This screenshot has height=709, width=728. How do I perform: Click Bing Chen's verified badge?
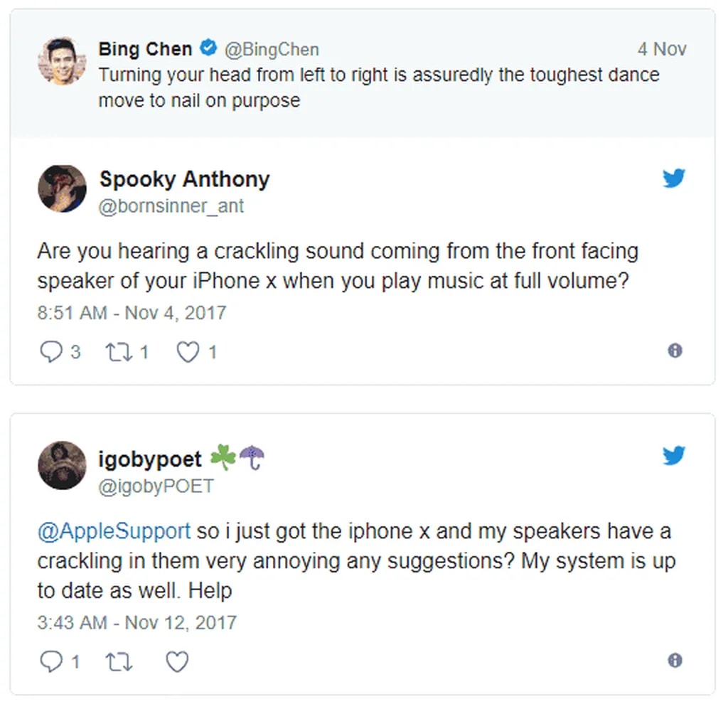tap(208, 48)
